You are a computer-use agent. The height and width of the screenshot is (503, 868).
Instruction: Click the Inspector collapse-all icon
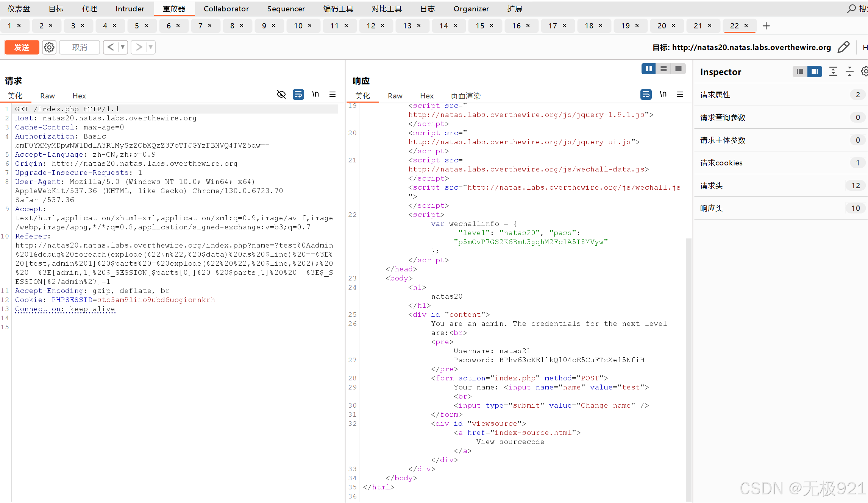pyautogui.click(x=849, y=72)
